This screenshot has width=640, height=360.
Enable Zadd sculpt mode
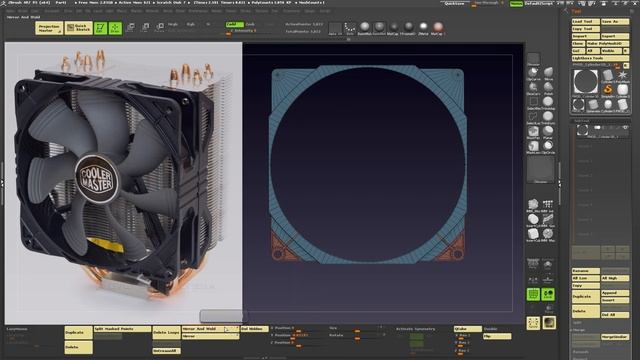(234, 24)
